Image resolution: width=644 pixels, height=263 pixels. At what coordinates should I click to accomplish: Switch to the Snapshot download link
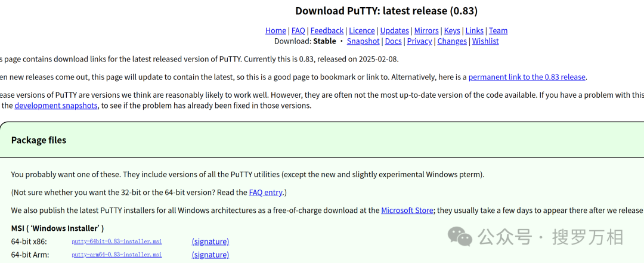[363, 41]
